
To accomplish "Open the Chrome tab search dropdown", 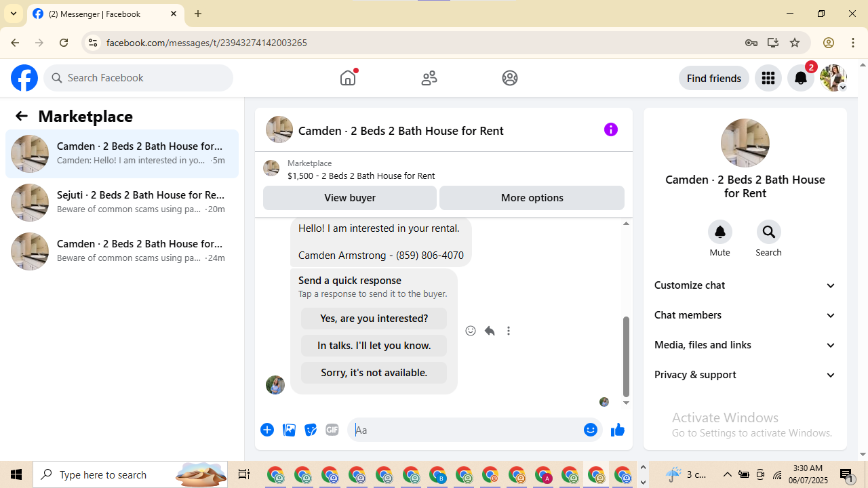I will tap(14, 14).
